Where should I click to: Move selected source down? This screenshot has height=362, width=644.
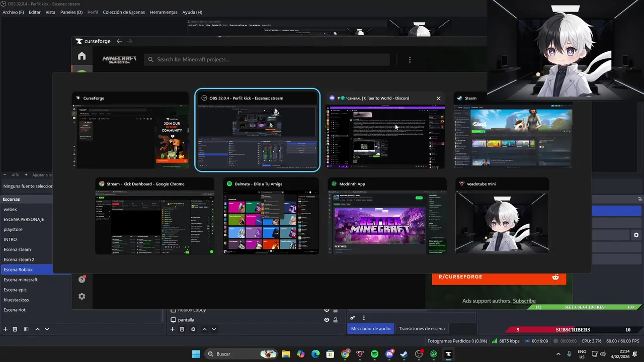click(214, 329)
